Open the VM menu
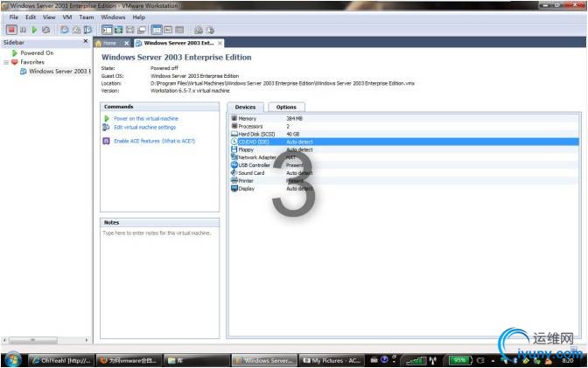The image size is (588, 368). 67,17
